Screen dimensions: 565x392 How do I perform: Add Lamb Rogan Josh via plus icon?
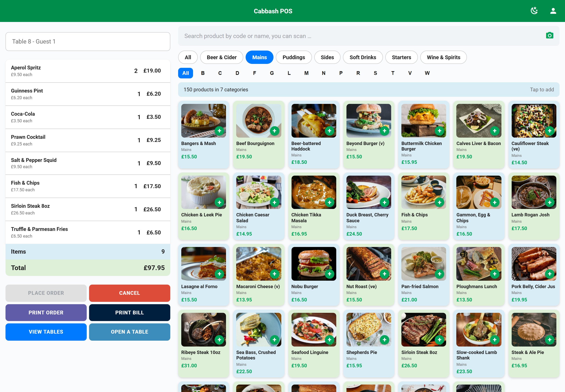tap(550, 202)
